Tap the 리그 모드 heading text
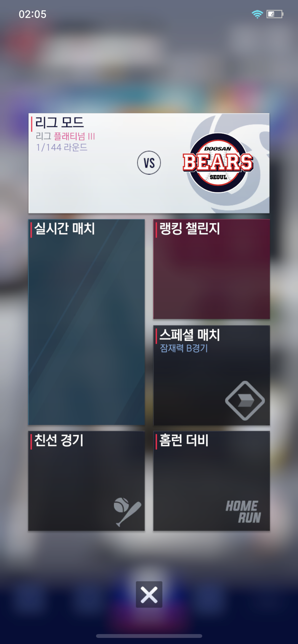Screen dimensions: 298x644 coord(59,123)
